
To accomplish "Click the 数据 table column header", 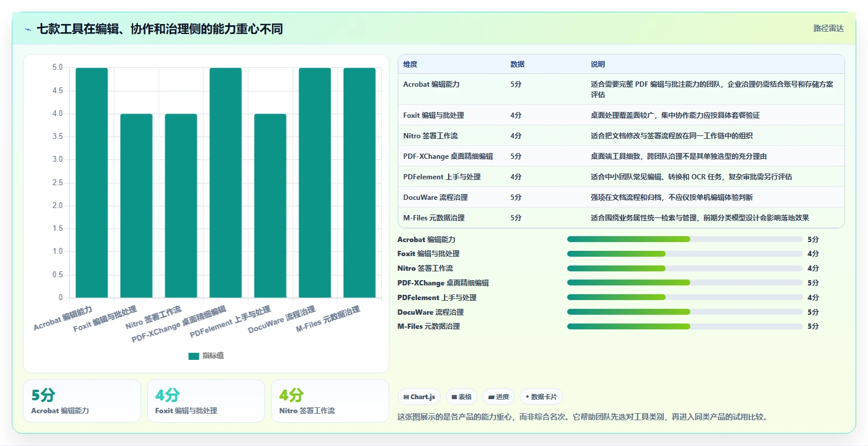I will 517,64.
